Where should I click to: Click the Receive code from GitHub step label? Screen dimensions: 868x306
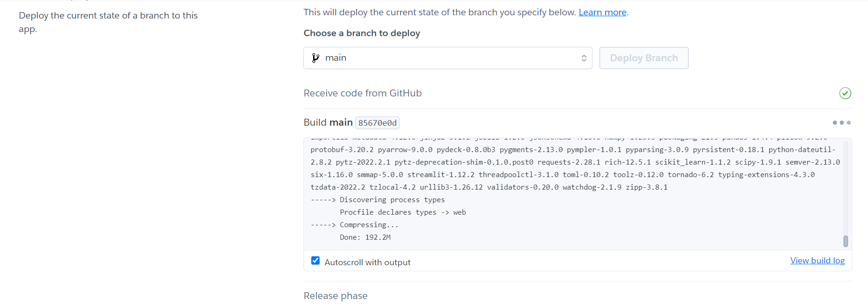click(x=362, y=93)
